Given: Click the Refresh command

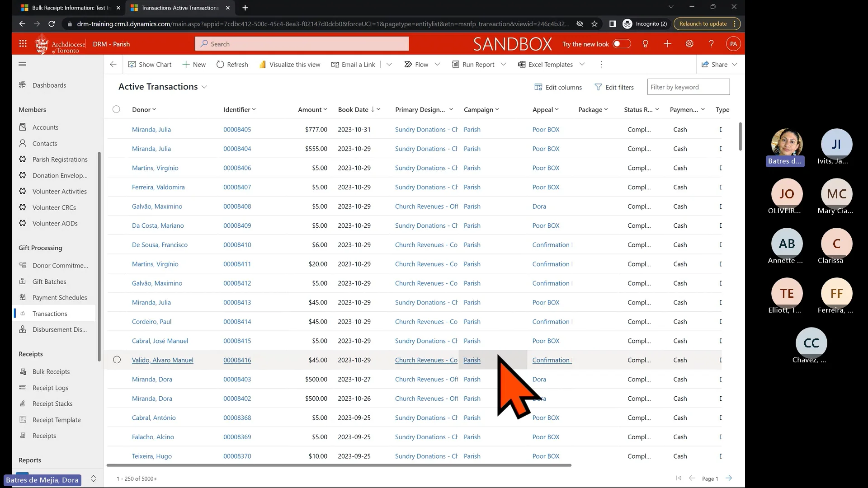Looking at the screenshot, I should point(232,65).
